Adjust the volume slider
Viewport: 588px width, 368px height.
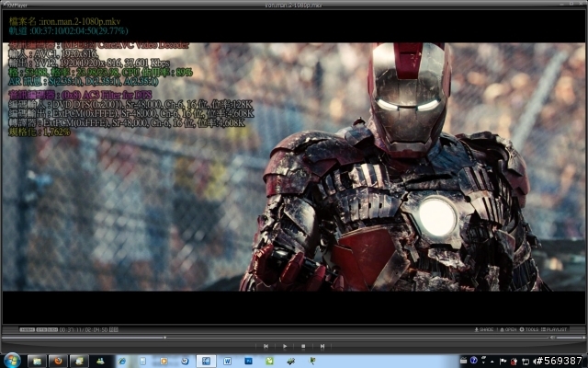[571, 338]
